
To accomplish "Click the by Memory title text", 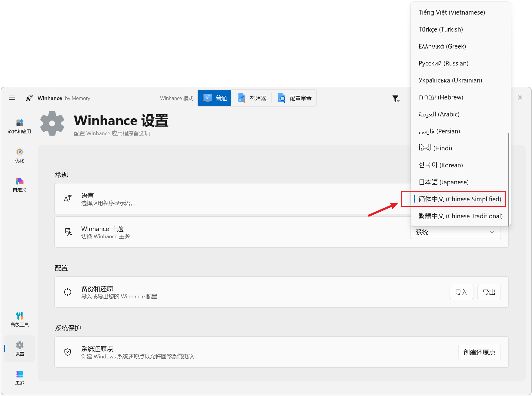I will coord(77,98).
